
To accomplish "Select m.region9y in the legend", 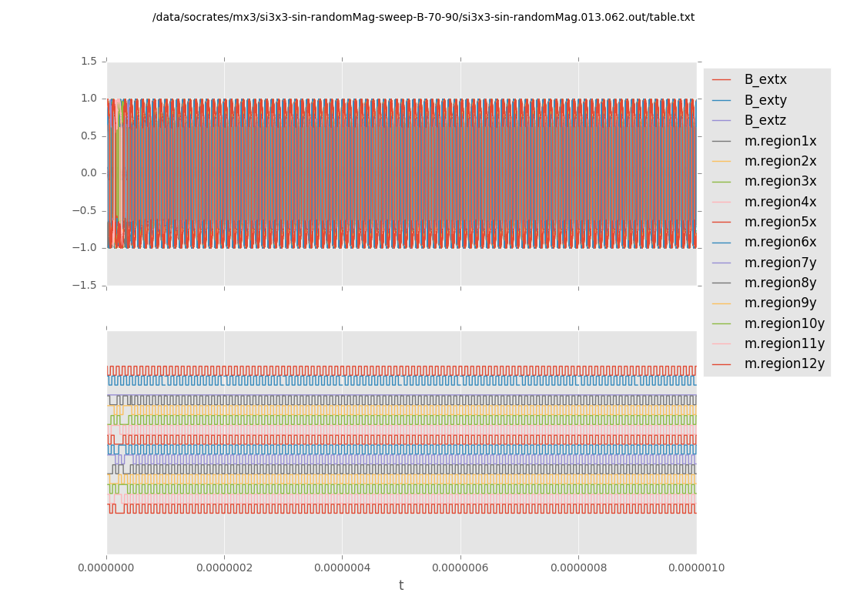I will tap(780, 303).
